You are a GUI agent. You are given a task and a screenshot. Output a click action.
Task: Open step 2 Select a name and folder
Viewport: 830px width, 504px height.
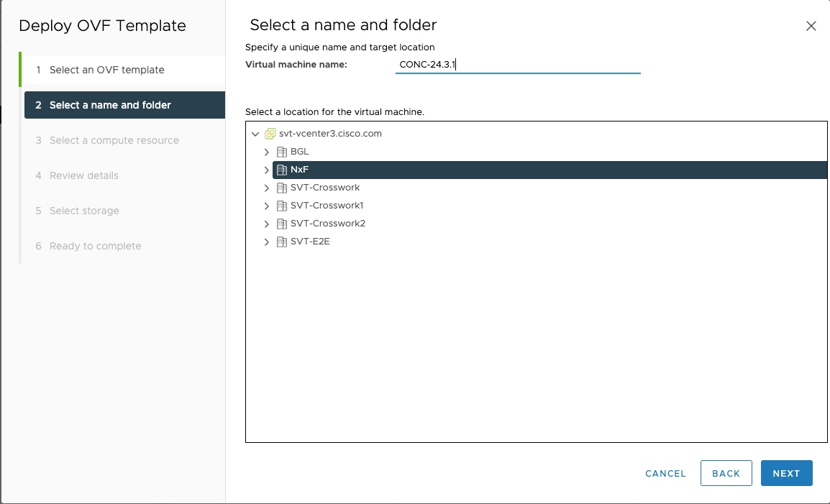[124, 105]
